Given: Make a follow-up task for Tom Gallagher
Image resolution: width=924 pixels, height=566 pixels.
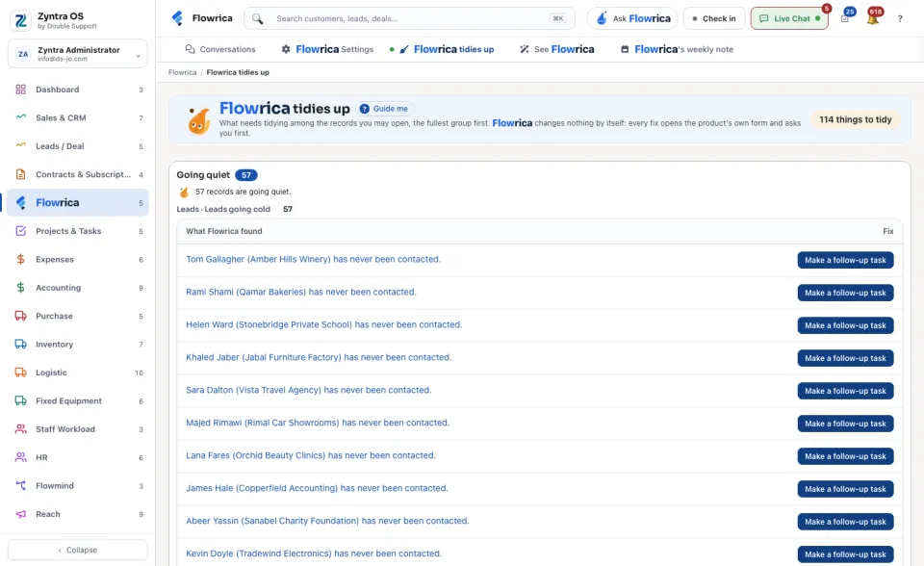Looking at the screenshot, I should (x=846, y=260).
